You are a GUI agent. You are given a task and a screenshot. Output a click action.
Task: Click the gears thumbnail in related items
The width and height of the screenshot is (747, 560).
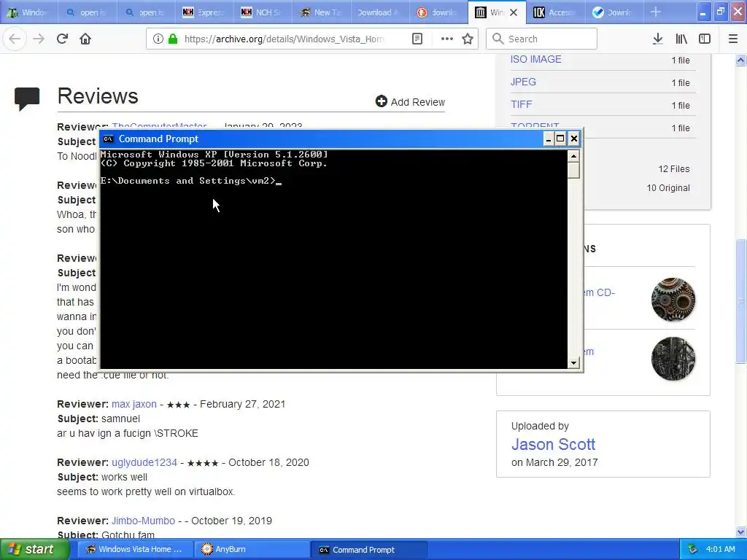pyautogui.click(x=673, y=300)
